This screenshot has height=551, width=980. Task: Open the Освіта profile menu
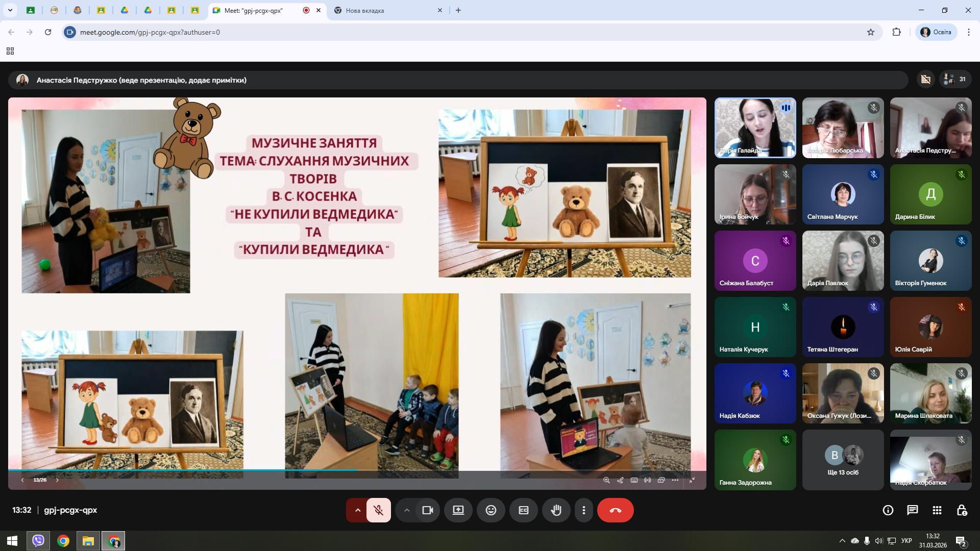tap(936, 32)
